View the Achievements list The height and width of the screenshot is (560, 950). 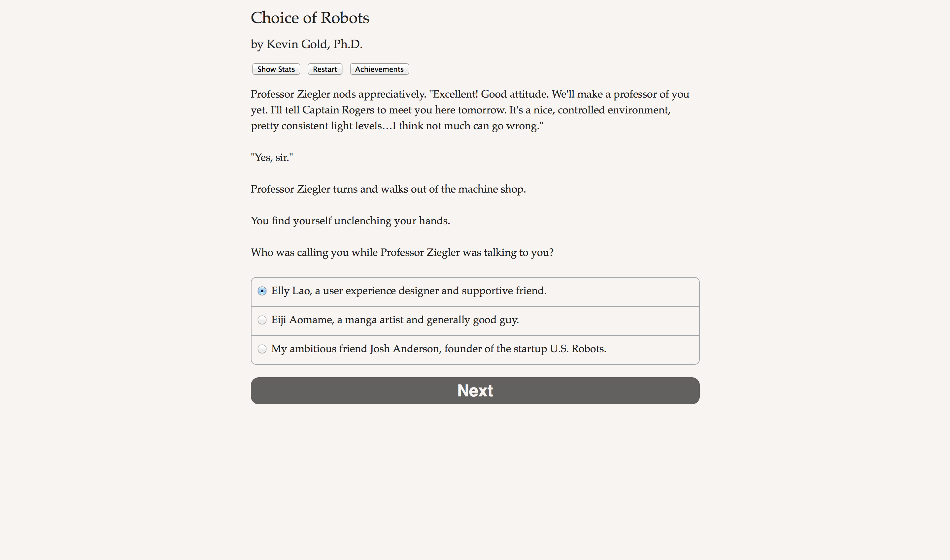379,69
